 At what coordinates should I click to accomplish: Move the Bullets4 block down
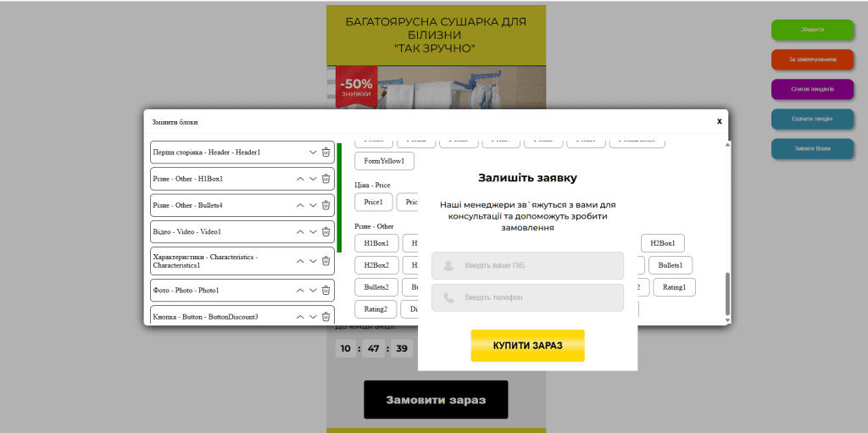click(313, 205)
